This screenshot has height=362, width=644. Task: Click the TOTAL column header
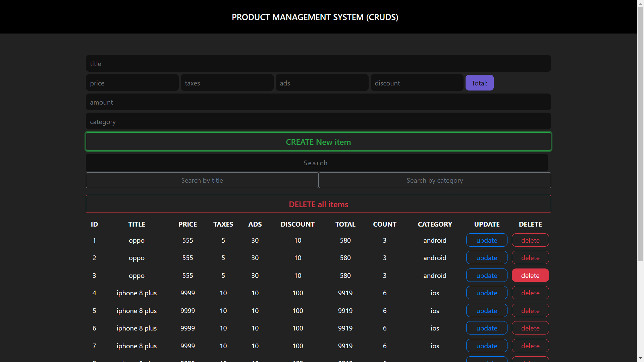pyautogui.click(x=345, y=224)
